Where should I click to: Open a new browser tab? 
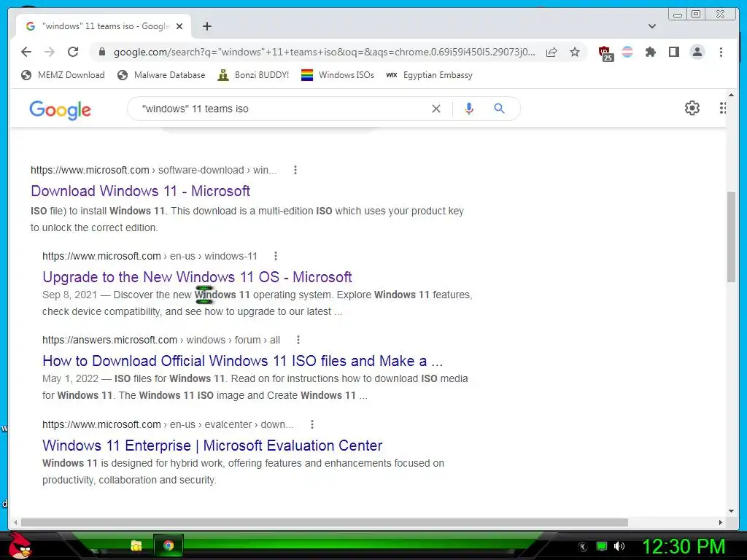206,26
